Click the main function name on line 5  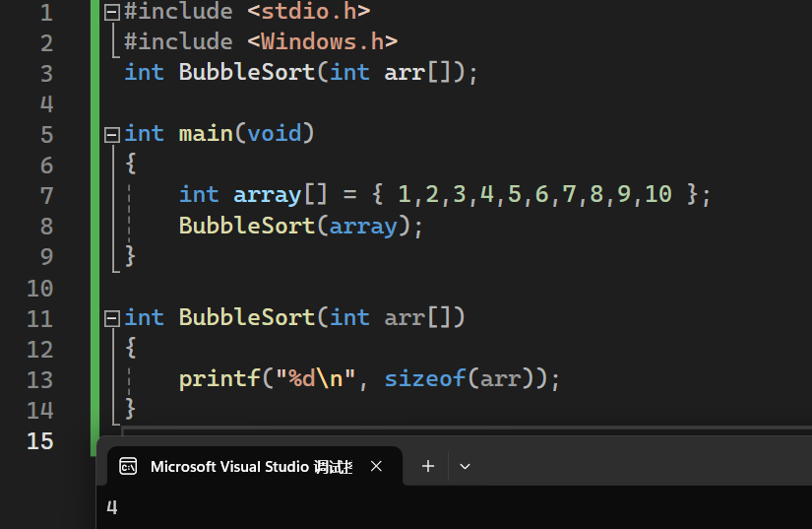click(x=206, y=133)
